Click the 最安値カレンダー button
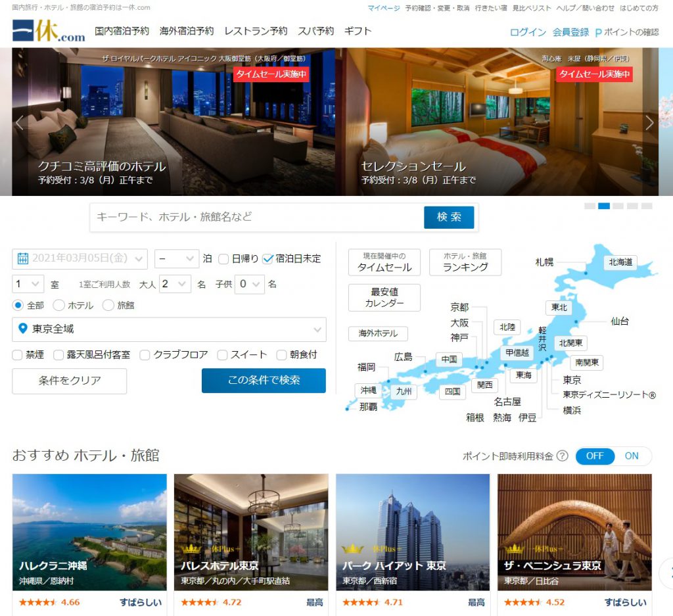Viewport: 673px width, 616px height. 384,298
